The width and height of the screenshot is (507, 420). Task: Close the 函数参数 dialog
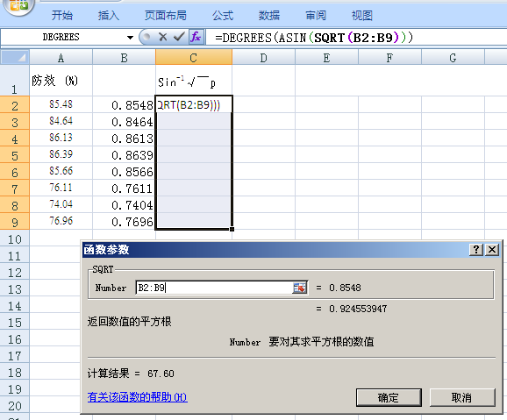point(492,250)
